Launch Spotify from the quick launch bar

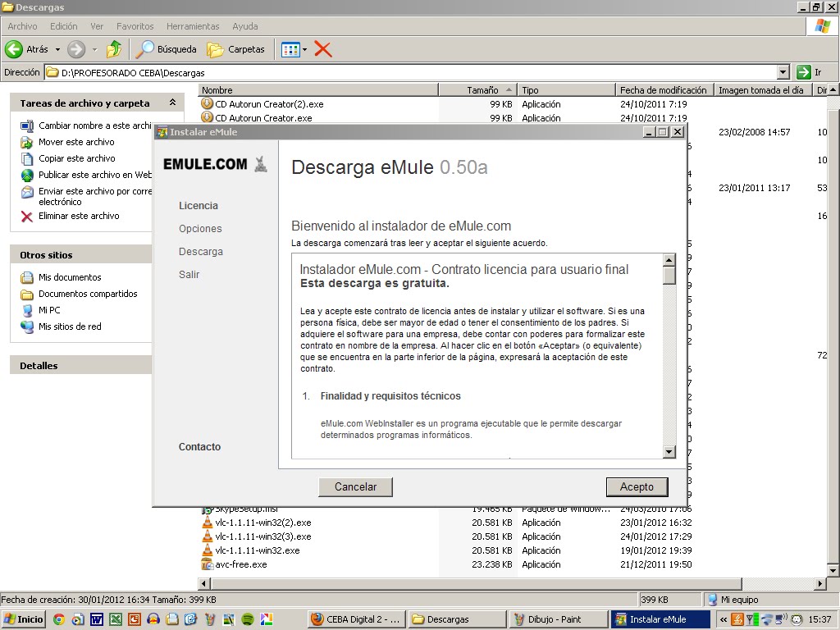tap(248, 620)
